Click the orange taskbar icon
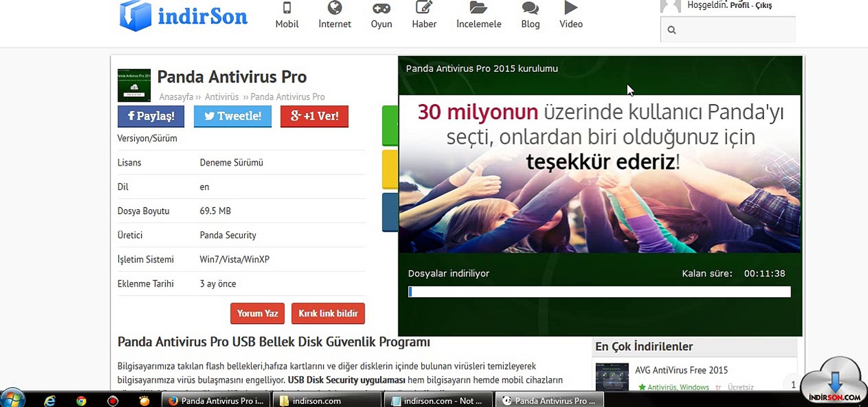The width and height of the screenshot is (868, 407). coord(145,400)
